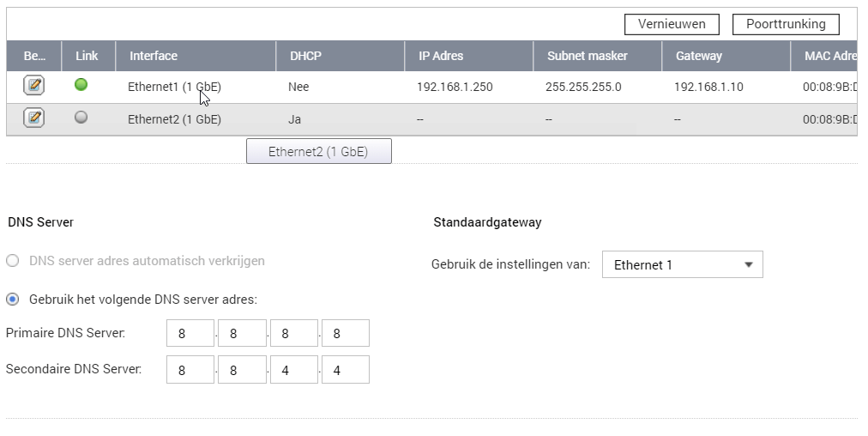Viewport: 868px width, 436px height.
Task: Click third octet of Secondaire DNS Server
Action: [x=293, y=370]
